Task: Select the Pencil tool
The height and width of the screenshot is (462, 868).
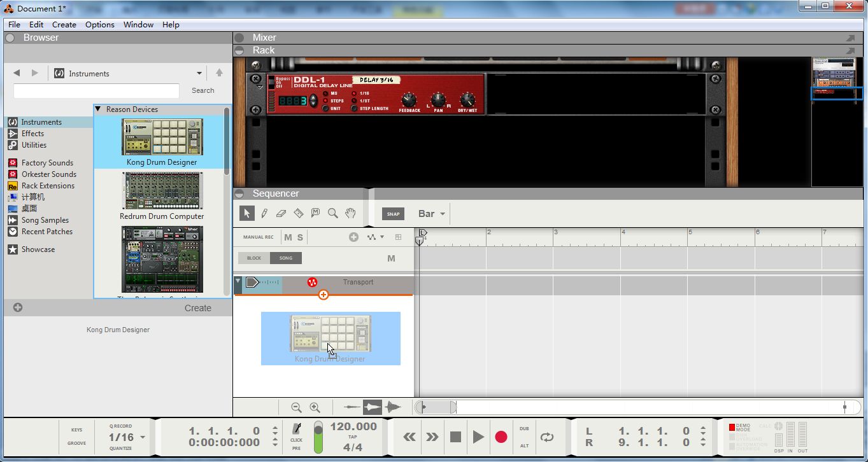Action: (x=264, y=213)
